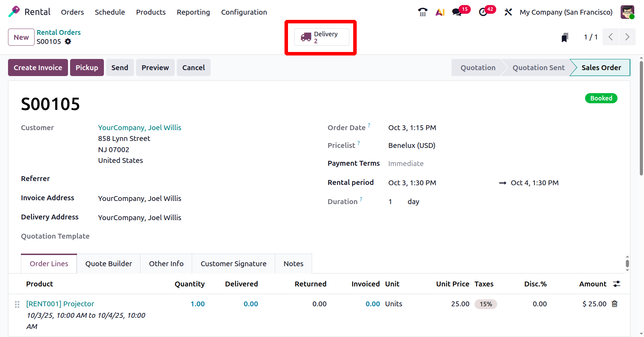Click the bookmark icon
The height and width of the screenshot is (337, 644).
coord(565,37)
